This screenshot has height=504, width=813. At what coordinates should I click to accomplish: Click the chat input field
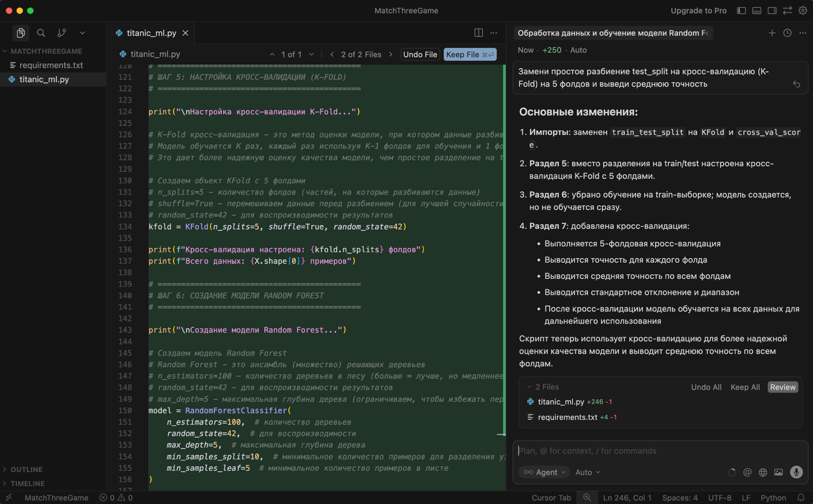pos(632,451)
